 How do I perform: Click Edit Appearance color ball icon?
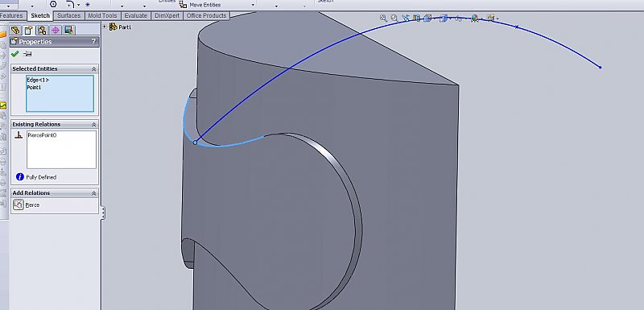[475, 18]
